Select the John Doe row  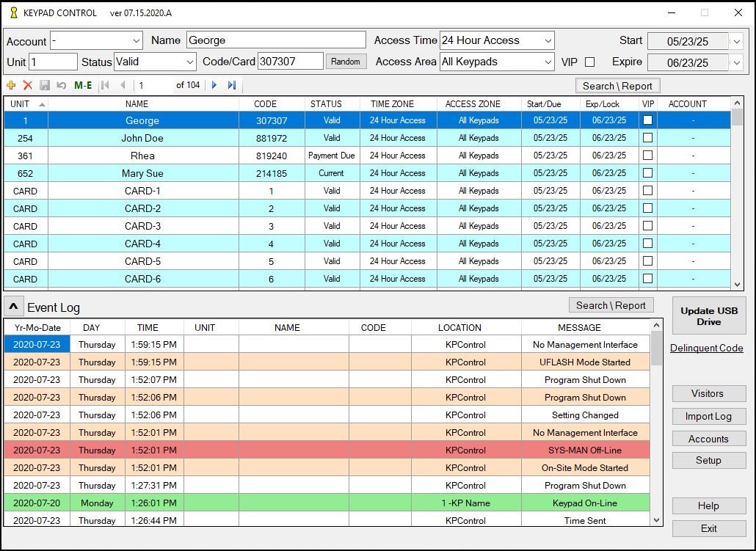(368, 138)
